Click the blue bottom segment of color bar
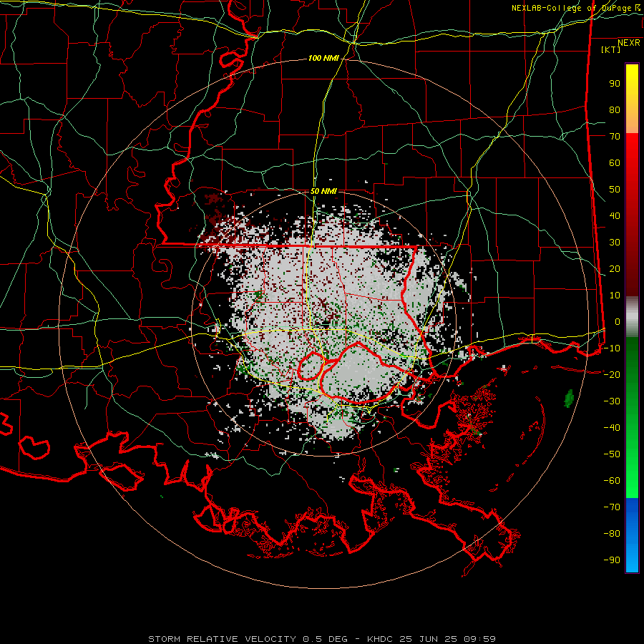Viewport: 644px width, 644px height. click(632, 535)
